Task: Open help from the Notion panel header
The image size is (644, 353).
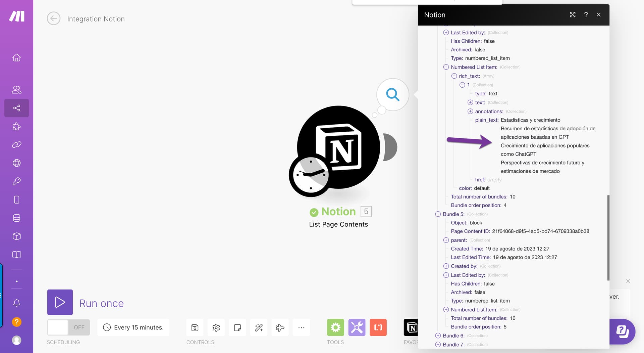Action: point(586,15)
